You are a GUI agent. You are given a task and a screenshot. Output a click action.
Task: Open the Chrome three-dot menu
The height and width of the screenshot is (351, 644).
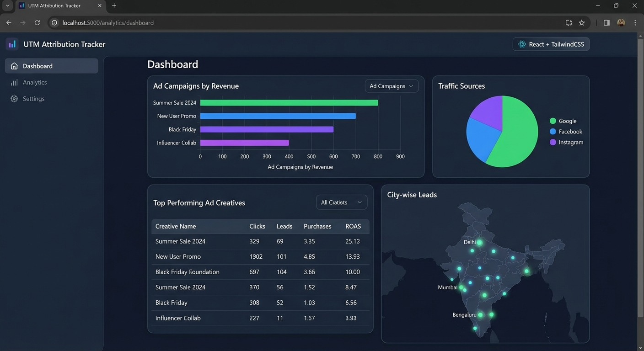[635, 23]
